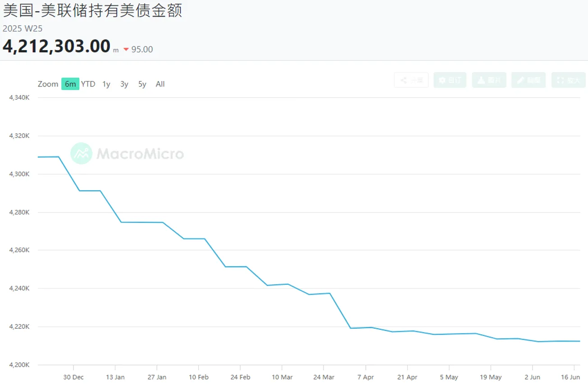Switch zoom range to YTD
This screenshot has height=386, width=588.
88,84
